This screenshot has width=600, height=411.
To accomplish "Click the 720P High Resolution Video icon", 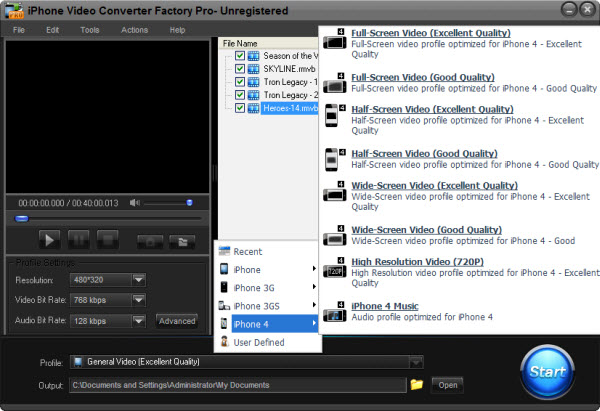I will (x=334, y=268).
